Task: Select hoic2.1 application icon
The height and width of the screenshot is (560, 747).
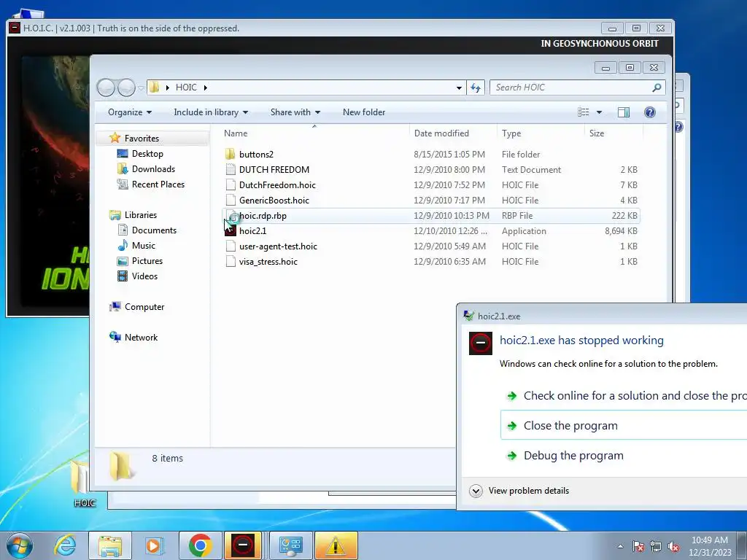Action: click(230, 231)
